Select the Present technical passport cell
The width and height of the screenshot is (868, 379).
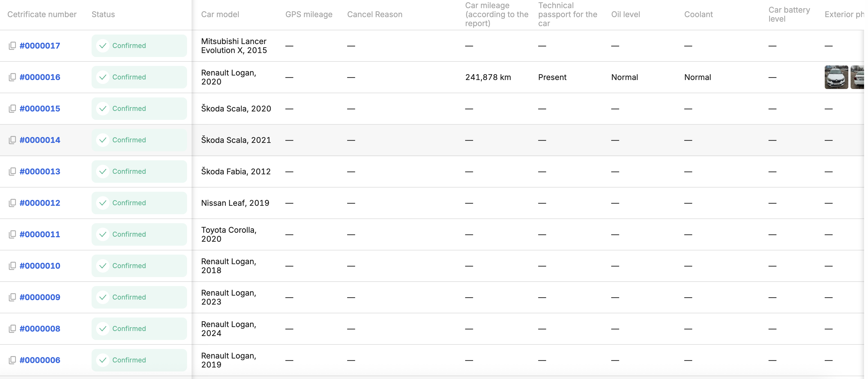pos(552,77)
